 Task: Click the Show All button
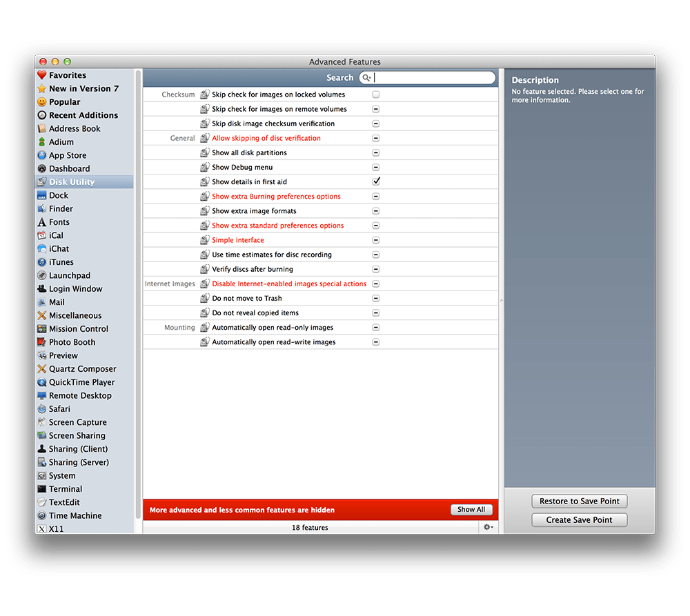point(471,510)
